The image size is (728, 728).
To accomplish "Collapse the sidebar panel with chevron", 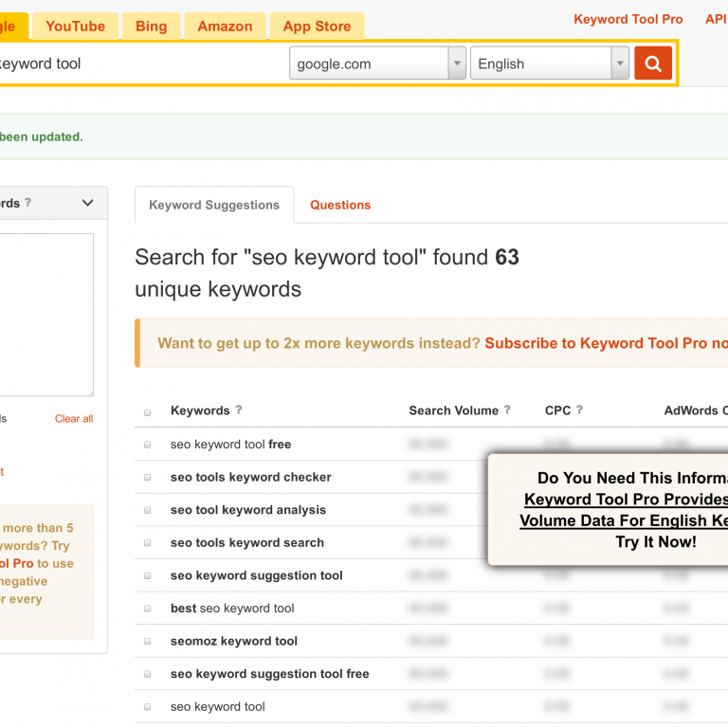I will [88, 203].
